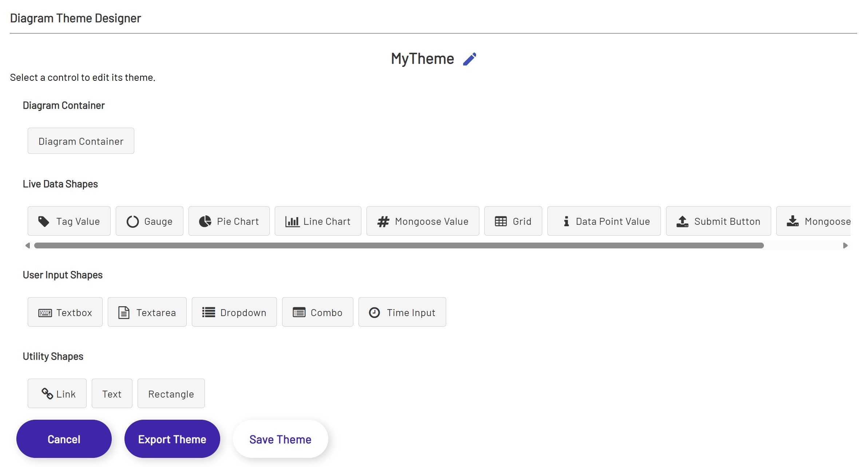Click the pencil icon to rename MyTheme
This screenshot has width=868, height=467.
pyautogui.click(x=469, y=58)
